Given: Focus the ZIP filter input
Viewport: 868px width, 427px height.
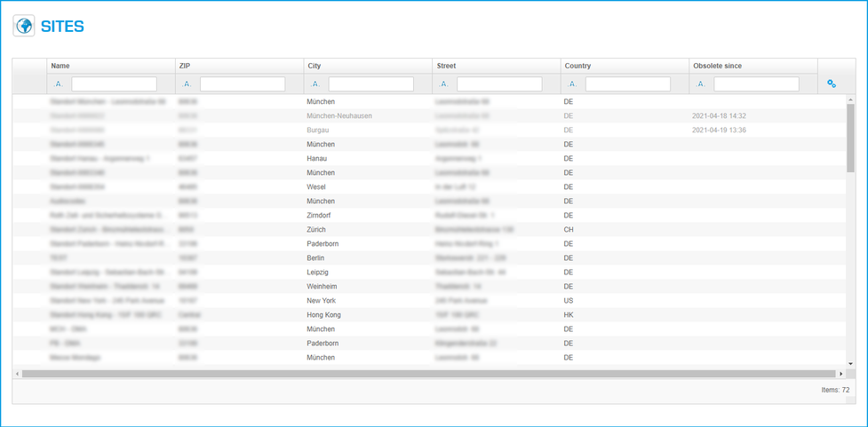Looking at the screenshot, I should (x=243, y=84).
